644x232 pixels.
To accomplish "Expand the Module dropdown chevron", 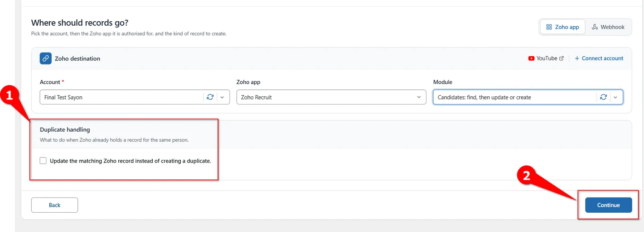I will (615, 97).
